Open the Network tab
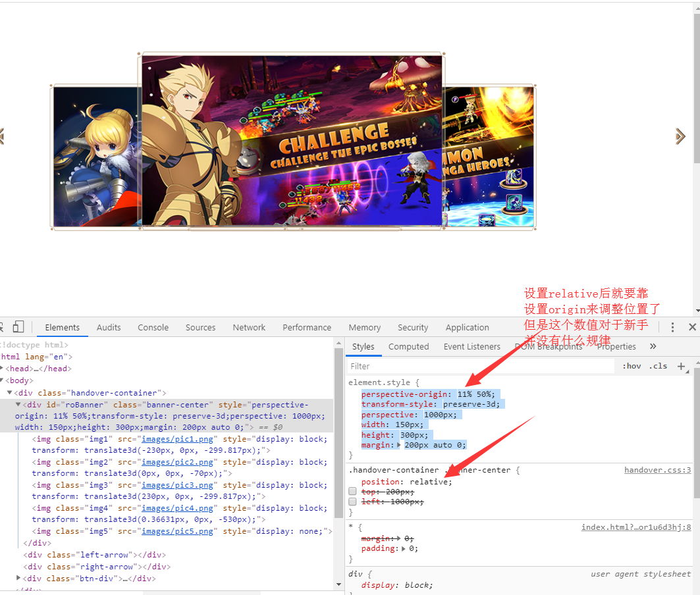The image size is (700, 595). tap(249, 327)
